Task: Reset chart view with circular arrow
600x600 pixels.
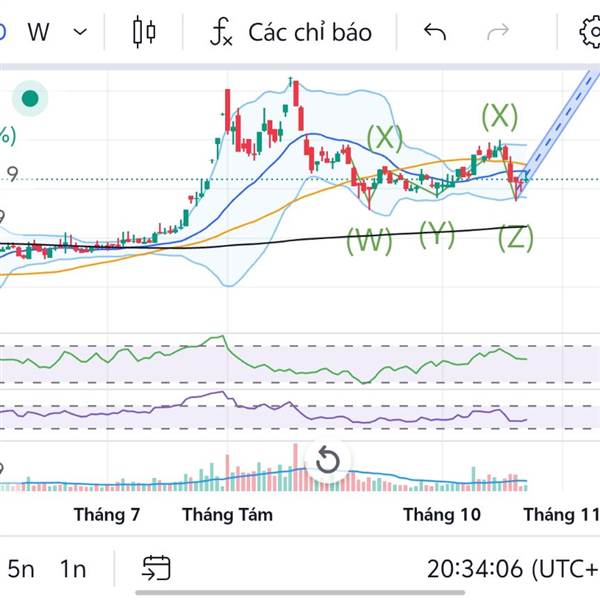Action: click(x=328, y=460)
